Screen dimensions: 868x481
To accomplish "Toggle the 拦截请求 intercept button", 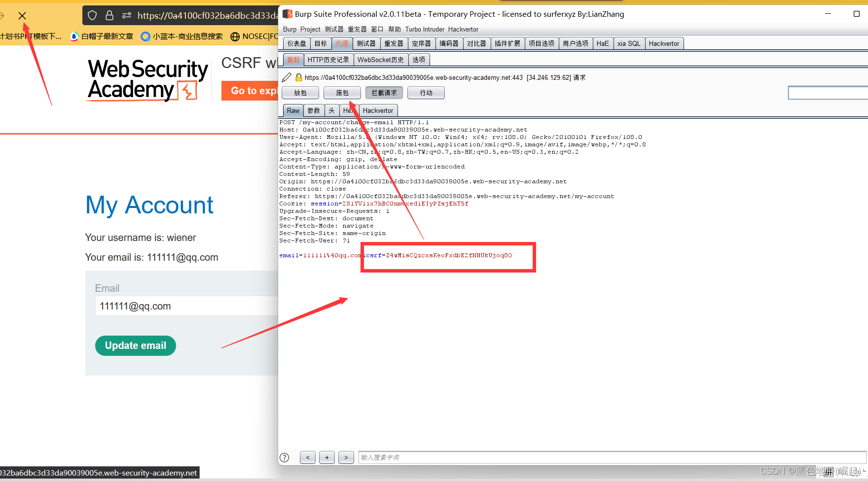I will pyautogui.click(x=384, y=93).
